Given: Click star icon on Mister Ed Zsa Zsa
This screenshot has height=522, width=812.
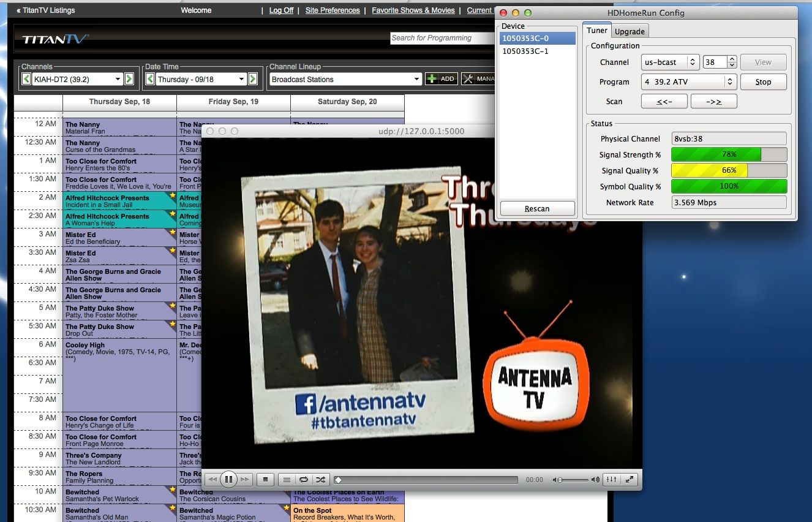Looking at the screenshot, I should [172, 251].
